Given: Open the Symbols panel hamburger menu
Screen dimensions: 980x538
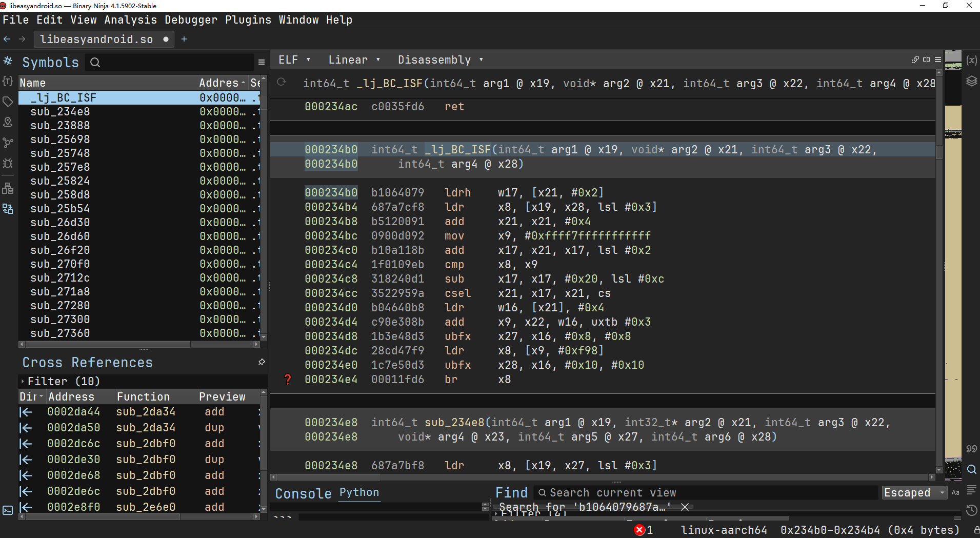Looking at the screenshot, I should pos(262,62).
